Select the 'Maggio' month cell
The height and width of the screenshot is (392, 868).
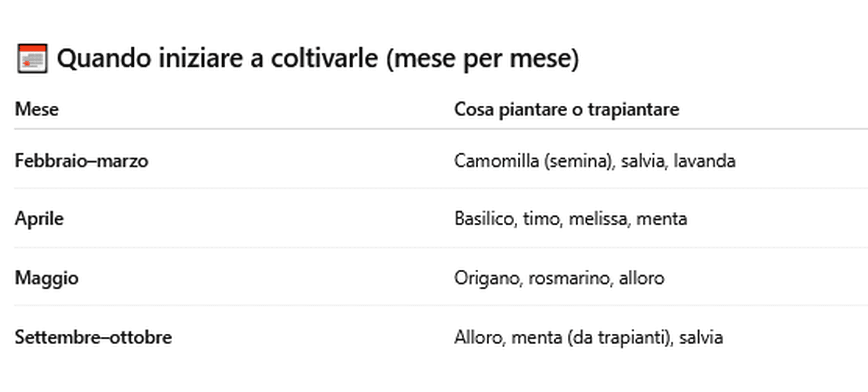pos(46,278)
